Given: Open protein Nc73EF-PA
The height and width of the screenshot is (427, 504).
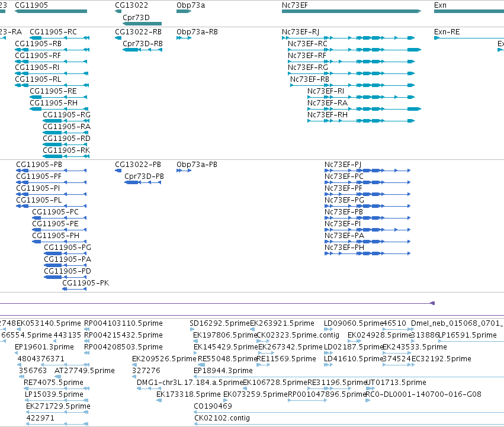Looking at the screenshot, I should tap(344, 236).
